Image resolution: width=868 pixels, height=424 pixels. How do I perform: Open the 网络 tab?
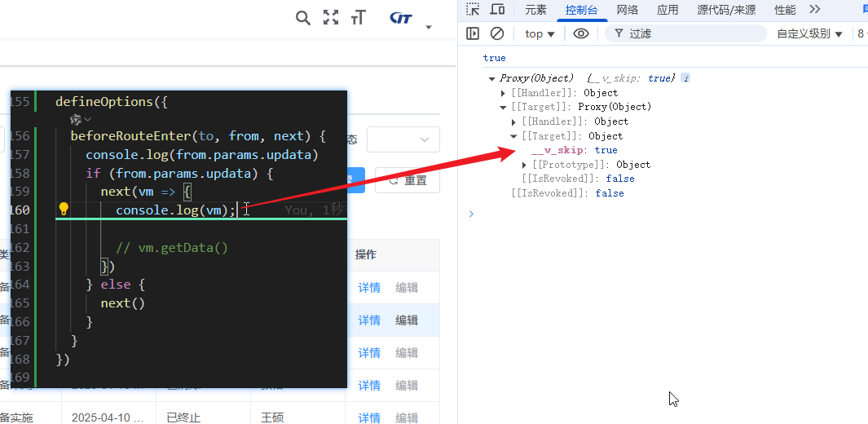(628, 10)
